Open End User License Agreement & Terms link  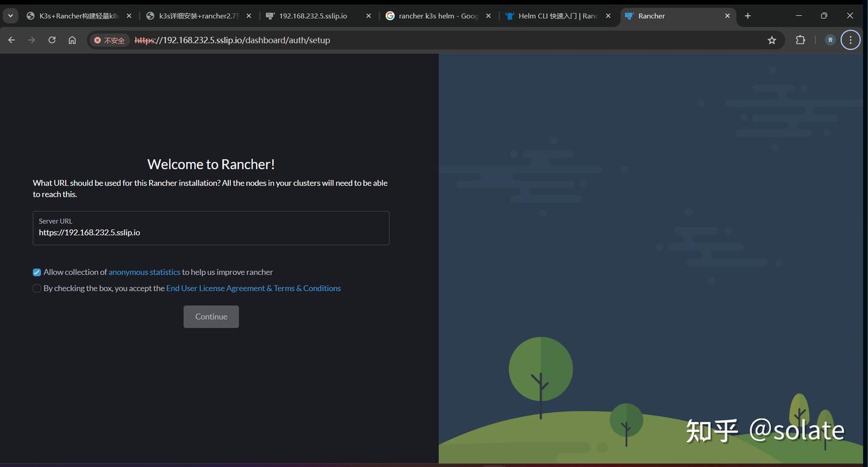pos(253,289)
